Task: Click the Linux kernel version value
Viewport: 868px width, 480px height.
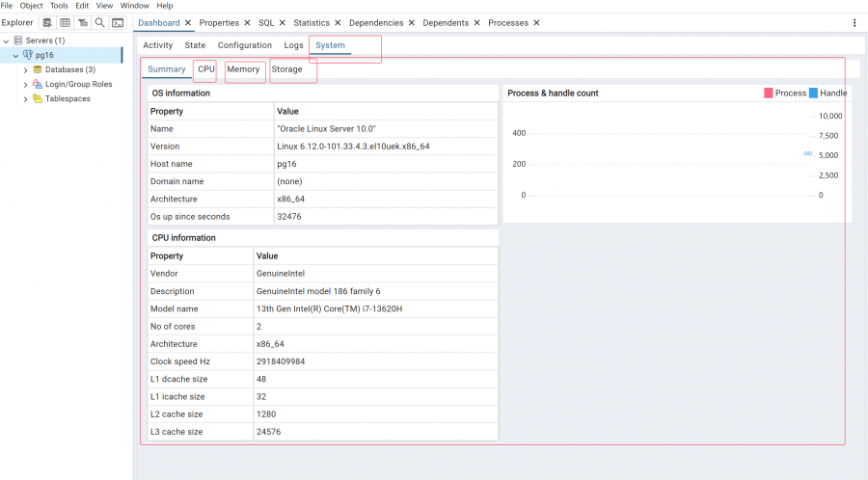Action: [353, 147]
